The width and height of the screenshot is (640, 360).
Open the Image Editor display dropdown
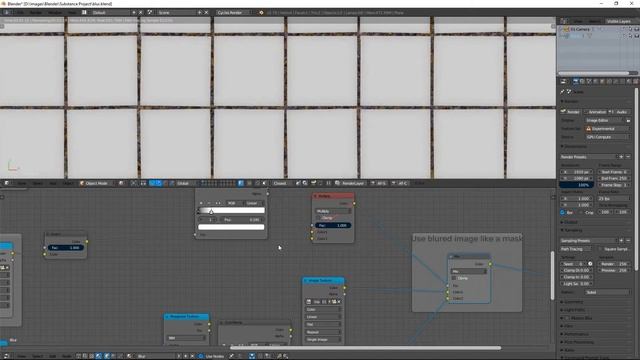click(x=604, y=120)
